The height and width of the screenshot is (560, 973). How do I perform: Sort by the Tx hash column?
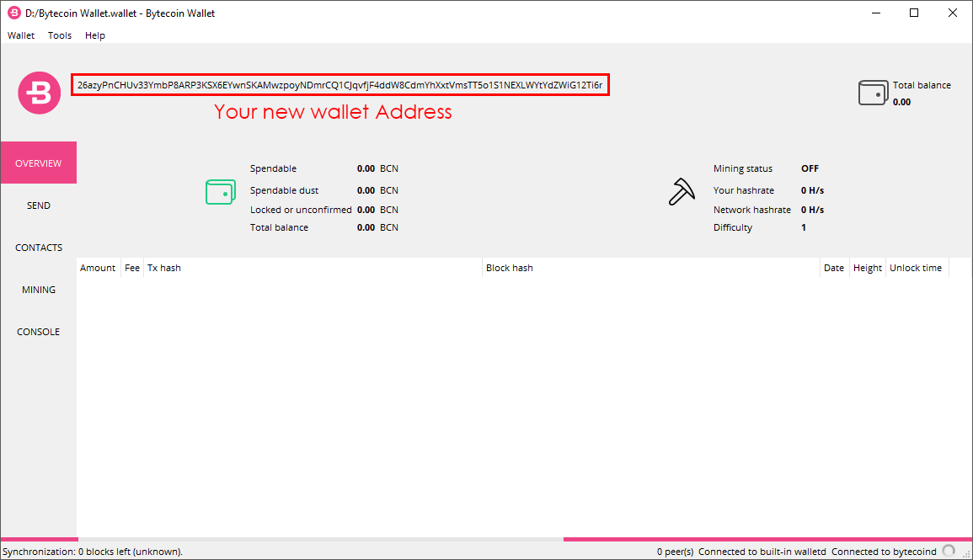(x=313, y=268)
